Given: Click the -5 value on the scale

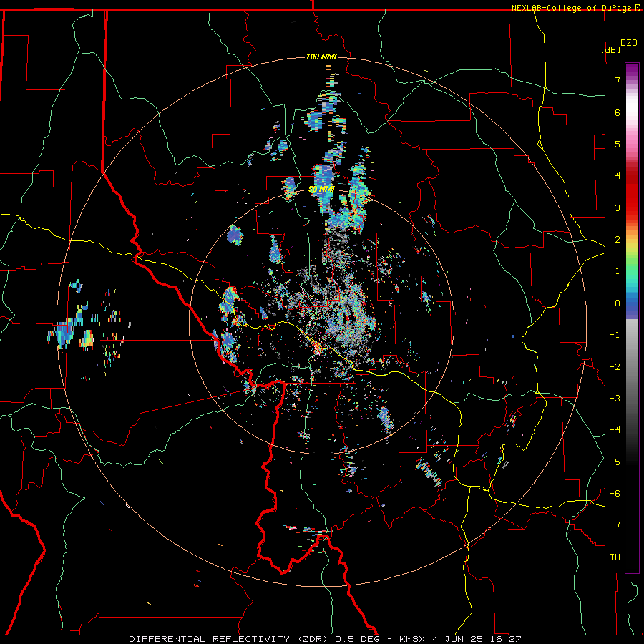Looking at the screenshot, I should tap(615, 462).
